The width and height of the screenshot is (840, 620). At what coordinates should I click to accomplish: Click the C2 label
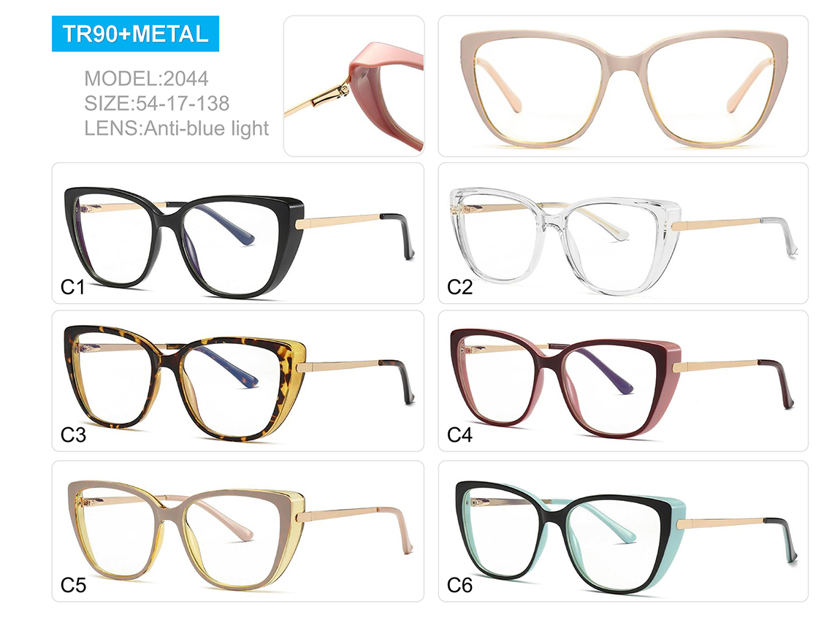pyautogui.click(x=459, y=288)
